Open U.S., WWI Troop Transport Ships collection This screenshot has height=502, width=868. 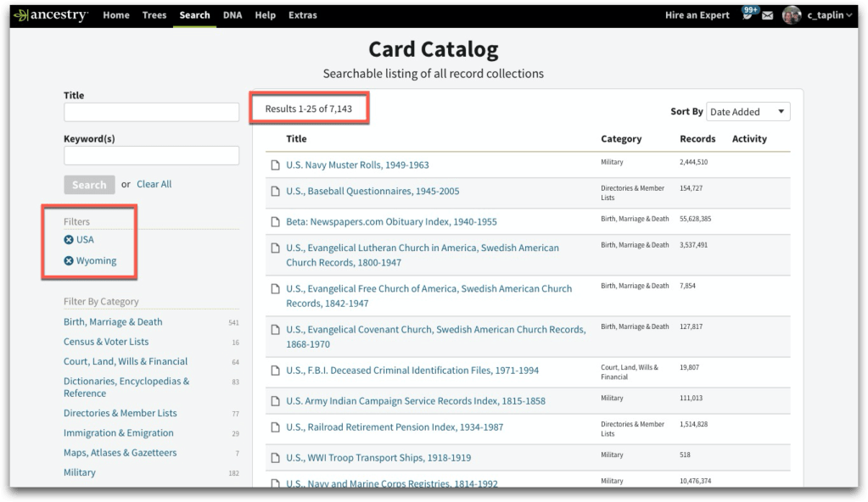point(378,457)
